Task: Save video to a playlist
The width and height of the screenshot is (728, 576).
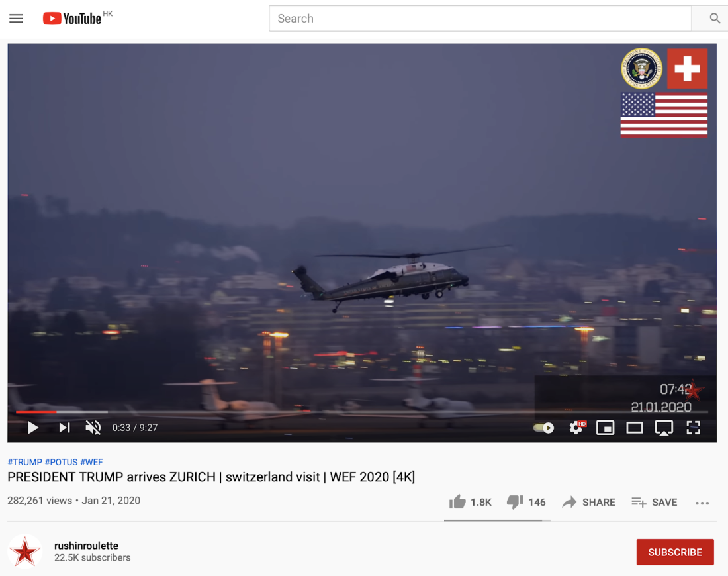Action: tap(654, 502)
